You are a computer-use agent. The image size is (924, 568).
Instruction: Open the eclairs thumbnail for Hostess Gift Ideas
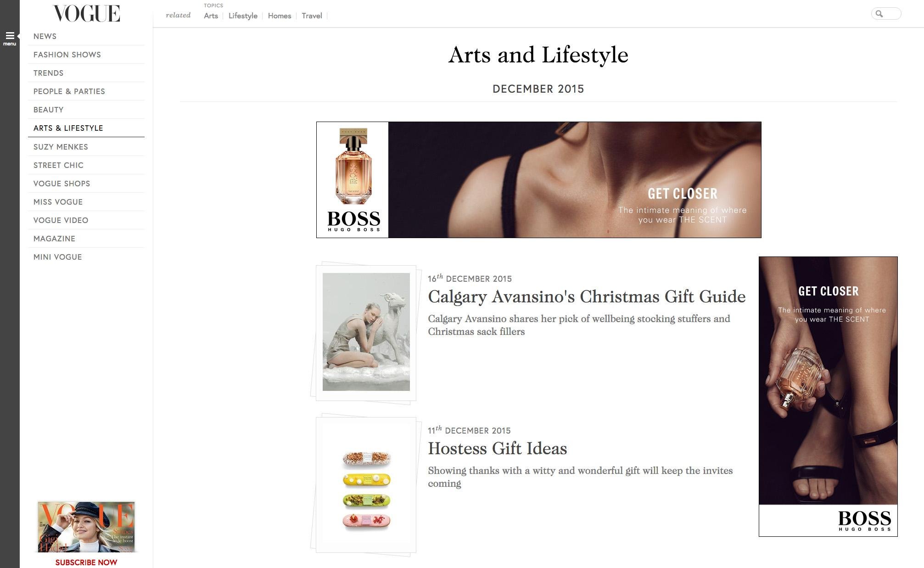click(x=366, y=485)
